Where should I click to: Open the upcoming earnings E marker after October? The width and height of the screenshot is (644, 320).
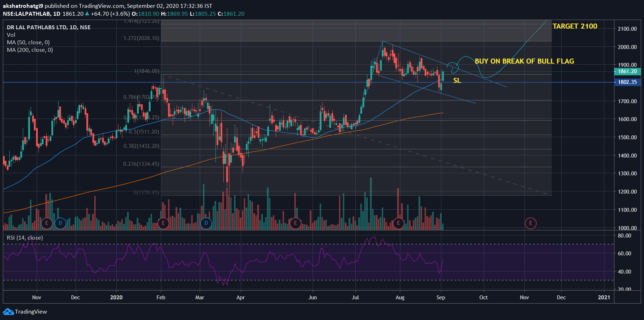(x=531, y=223)
